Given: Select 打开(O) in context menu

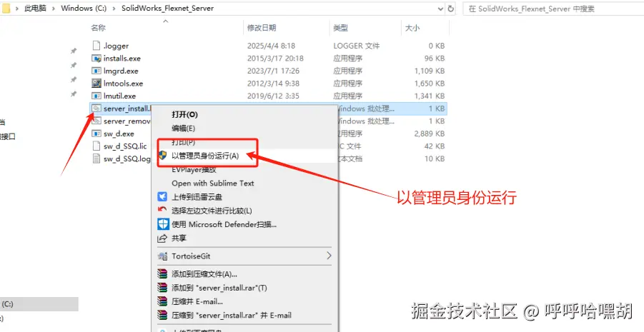Looking at the screenshot, I should pyautogui.click(x=185, y=114).
